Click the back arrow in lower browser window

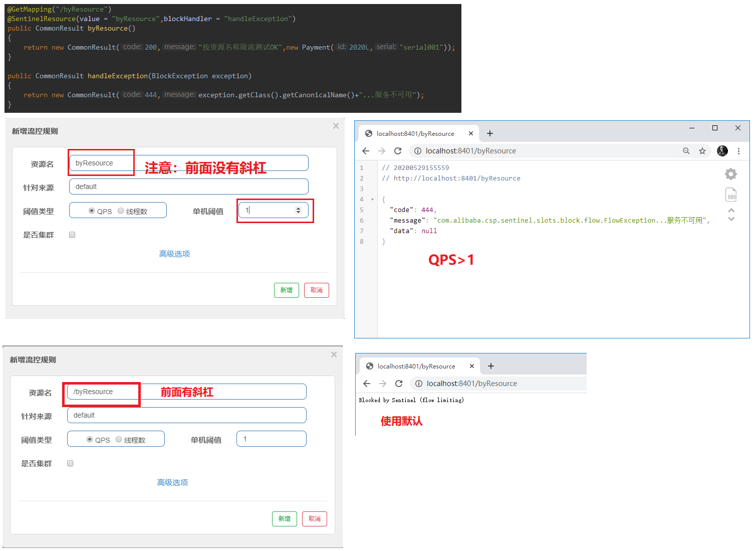coord(367,384)
